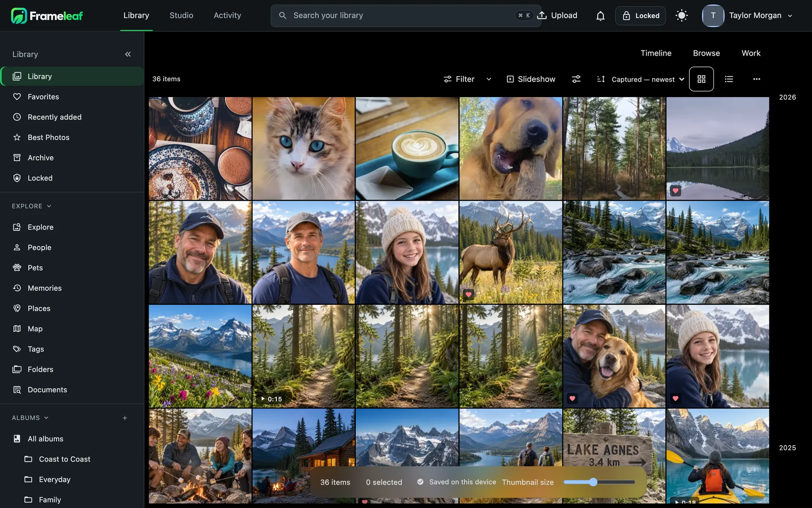Open display settings sliders icon
The width and height of the screenshot is (812, 508).
[576, 79]
